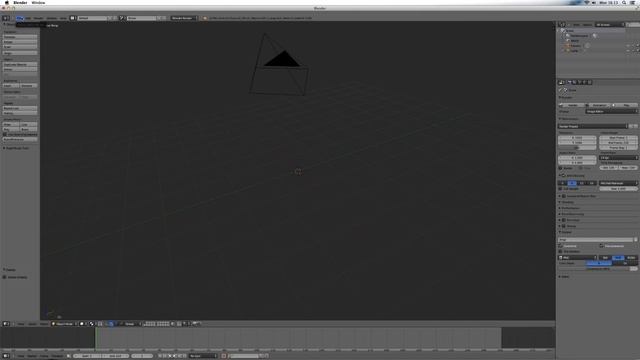640x360 pixels.
Task: Select the RGBA color mode button
Action: click(x=631, y=258)
